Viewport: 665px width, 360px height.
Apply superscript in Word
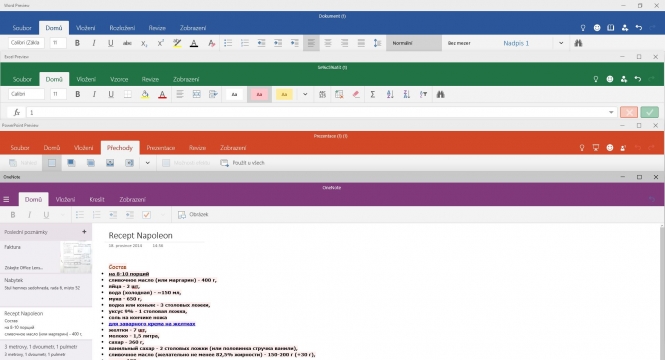click(x=161, y=43)
